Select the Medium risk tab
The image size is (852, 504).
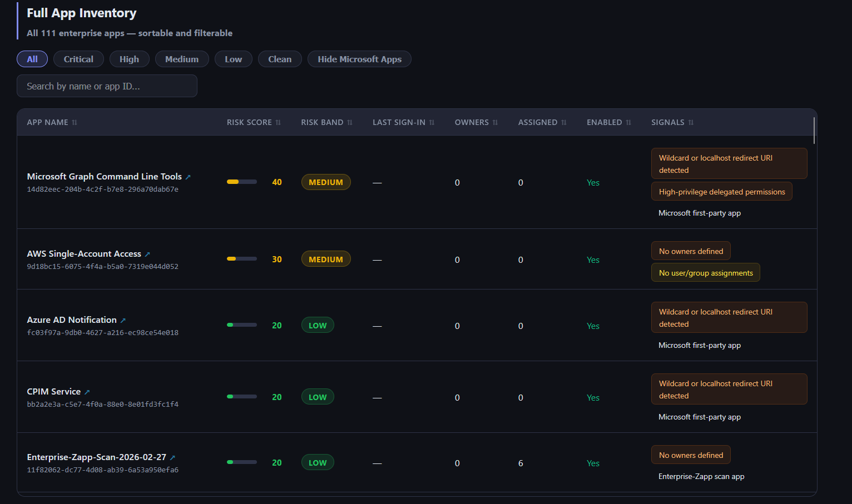click(182, 59)
